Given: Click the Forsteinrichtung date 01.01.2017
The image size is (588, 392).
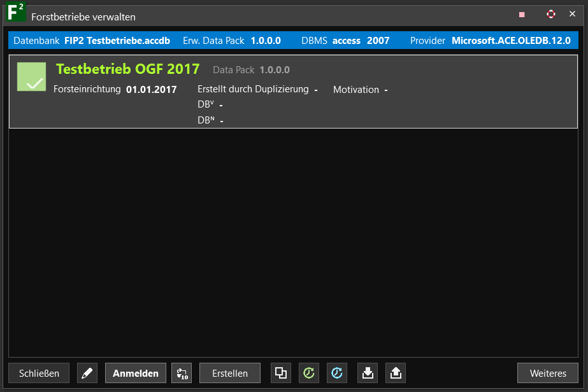Looking at the screenshot, I should [x=152, y=89].
